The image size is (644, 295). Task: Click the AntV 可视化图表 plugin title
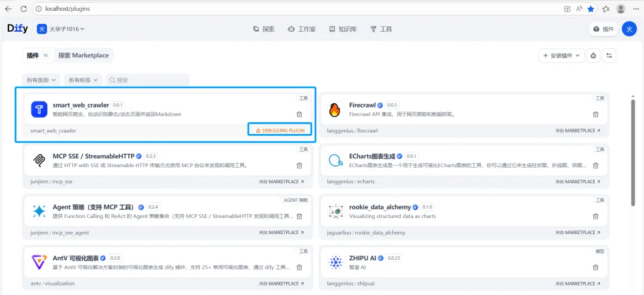pyautogui.click(x=76, y=258)
